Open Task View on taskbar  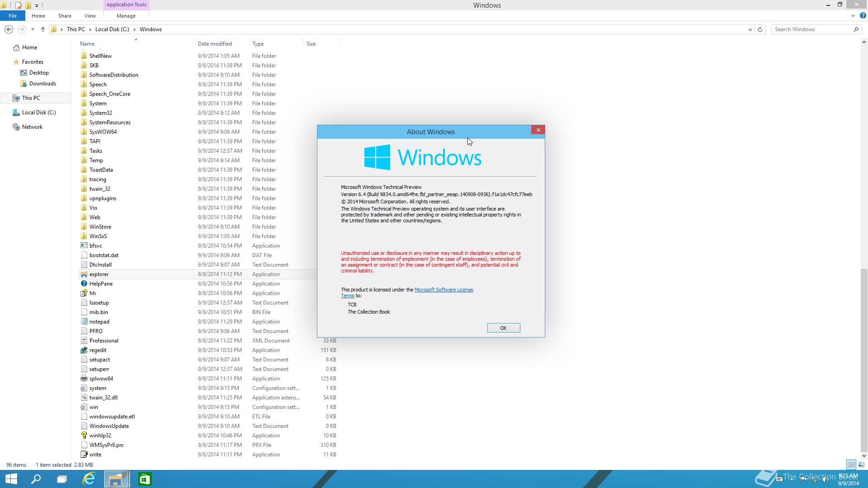pos(62,479)
